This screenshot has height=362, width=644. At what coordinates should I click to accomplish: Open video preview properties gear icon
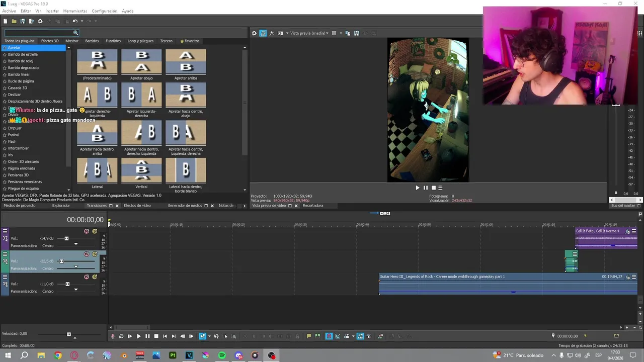pyautogui.click(x=254, y=33)
